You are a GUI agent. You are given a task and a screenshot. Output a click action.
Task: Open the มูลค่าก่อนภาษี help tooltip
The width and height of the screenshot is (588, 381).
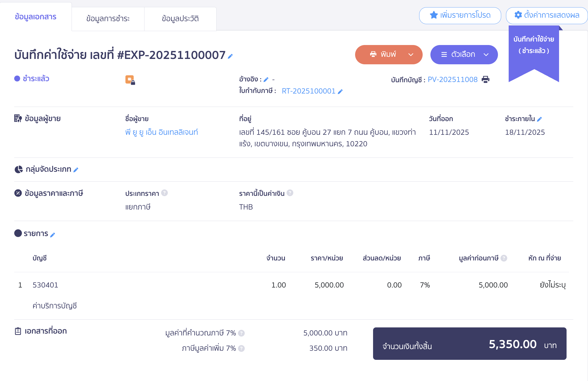click(x=504, y=258)
